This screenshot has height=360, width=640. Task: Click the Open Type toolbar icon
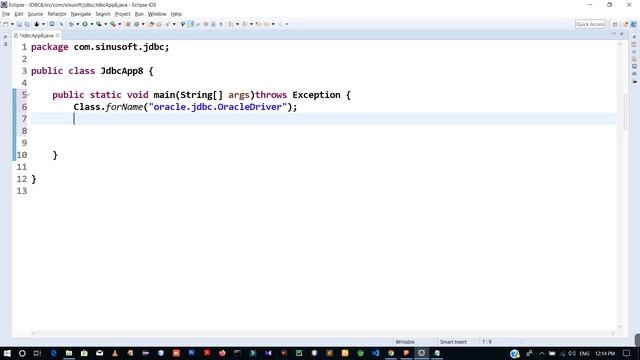pos(151,24)
